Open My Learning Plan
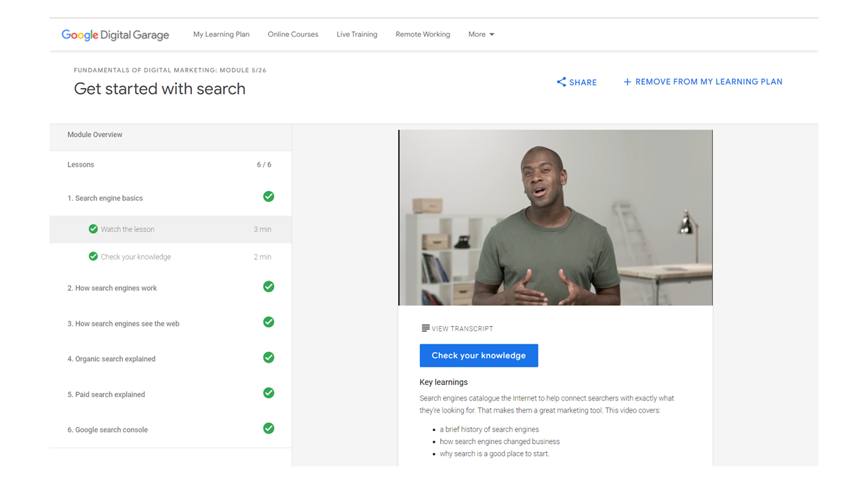Image resolution: width=868 pixels, height=488 pixels. (221, 35)
